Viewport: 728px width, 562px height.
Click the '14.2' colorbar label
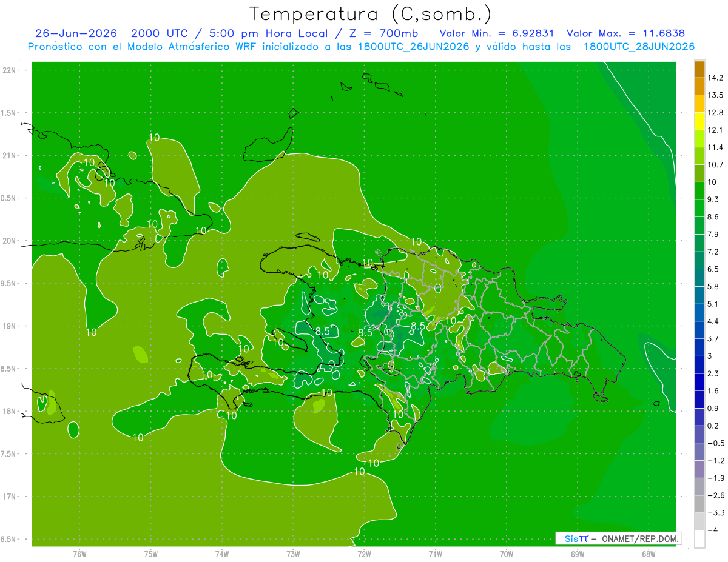[x=716, y=78]
